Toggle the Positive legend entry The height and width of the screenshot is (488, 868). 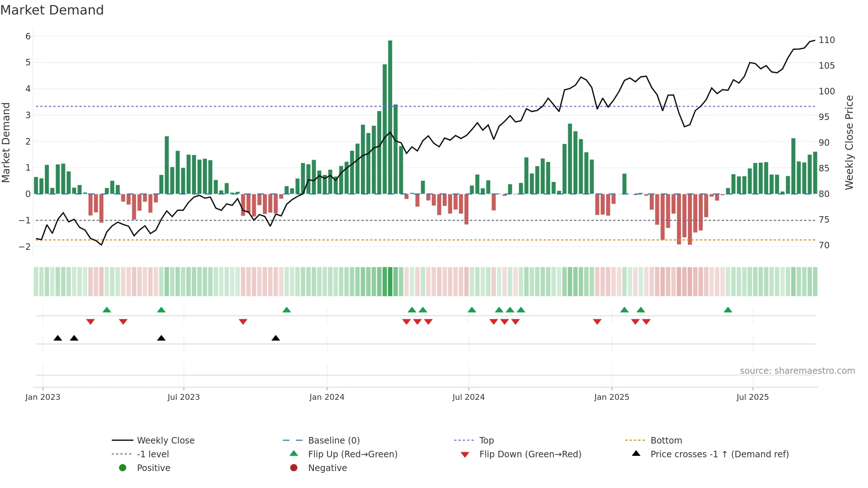click(145, 468)
